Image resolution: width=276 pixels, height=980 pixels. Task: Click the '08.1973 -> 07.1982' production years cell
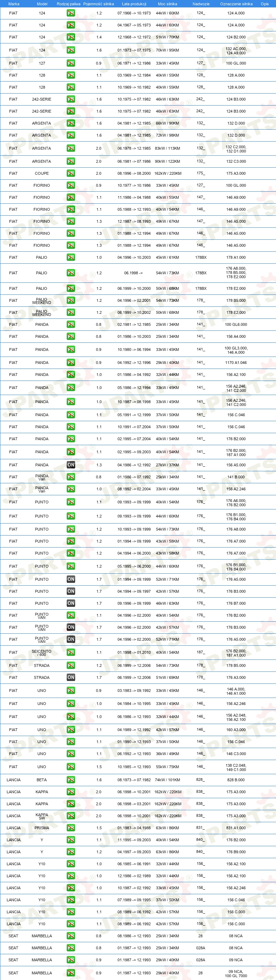134,780
